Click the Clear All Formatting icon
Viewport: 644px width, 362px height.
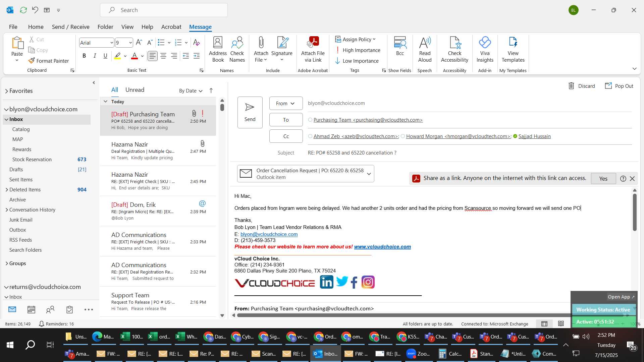coord(197,43)
